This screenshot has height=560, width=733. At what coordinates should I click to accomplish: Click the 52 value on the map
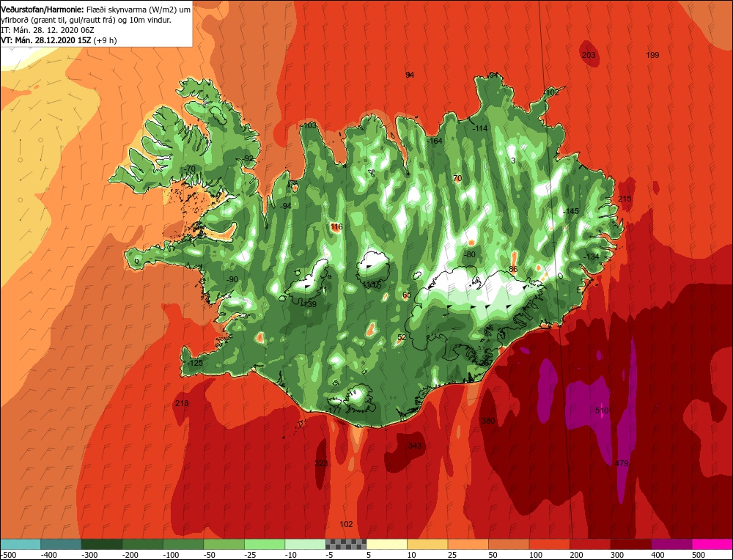(402, 337)
